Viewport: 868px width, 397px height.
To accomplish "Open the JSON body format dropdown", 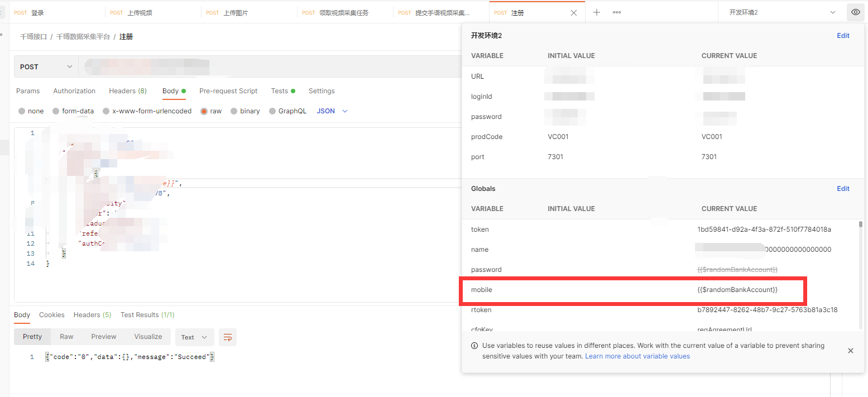I will 332,111.
